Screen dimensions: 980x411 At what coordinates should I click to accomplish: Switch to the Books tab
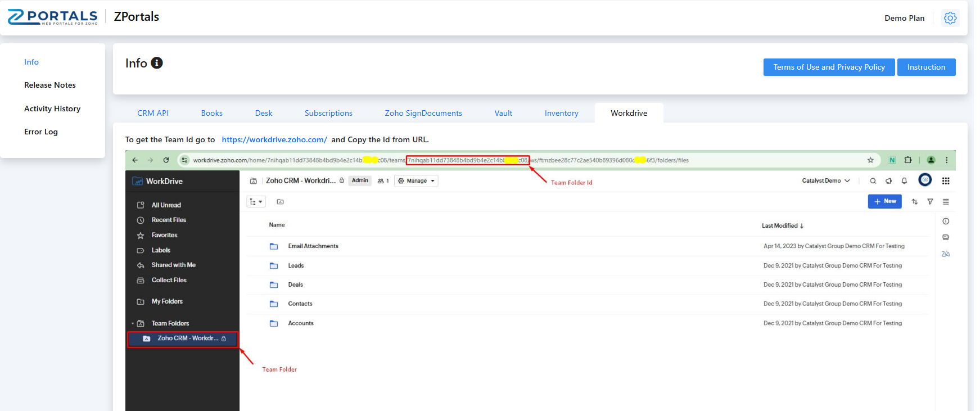pos(211,113)
